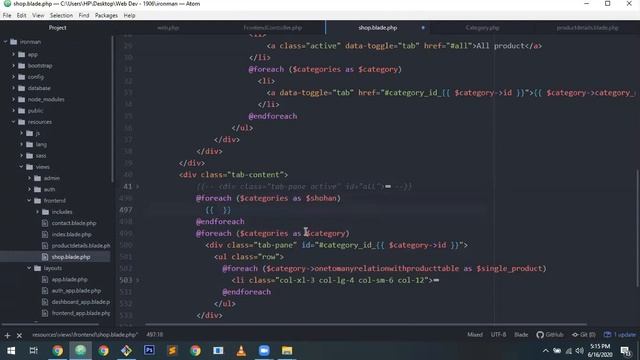Image resolution: width=640 pixels, height=360 pixels.
Task: Click the file path in status bar
Action: tap(85, 335)
